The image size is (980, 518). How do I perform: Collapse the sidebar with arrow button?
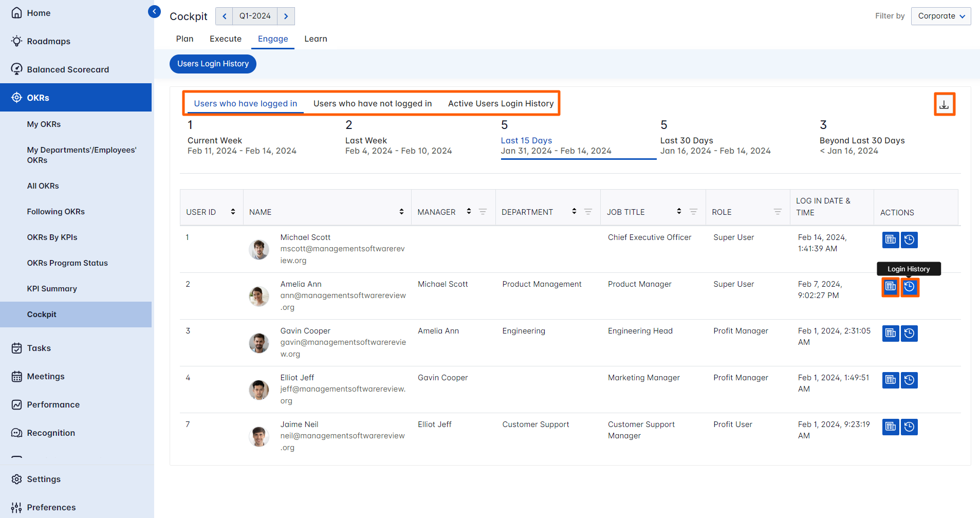(154, 11)
